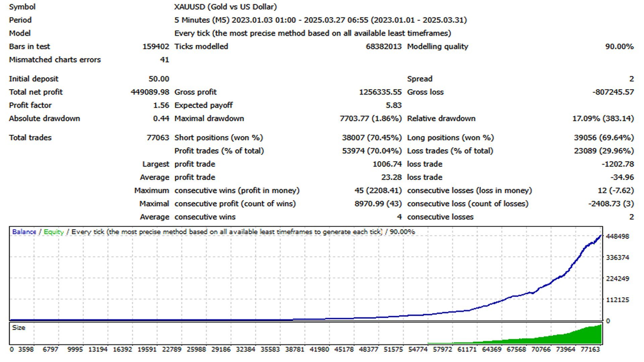
Task: Click the XAUUSD (Gold vs US Dollar) symbol text
Action: pyautogui.click(x=225, y=7)
